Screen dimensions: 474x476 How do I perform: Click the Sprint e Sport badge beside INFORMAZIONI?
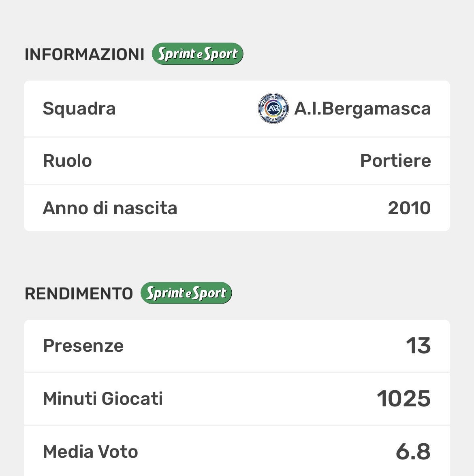coord(197,54)
